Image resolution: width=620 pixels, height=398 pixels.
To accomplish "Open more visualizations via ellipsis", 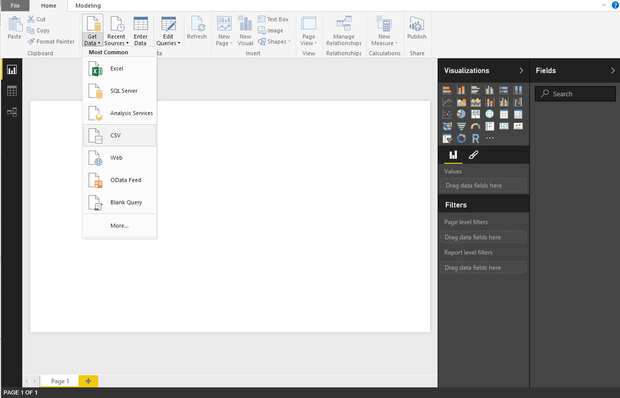I will click(490, 138).
